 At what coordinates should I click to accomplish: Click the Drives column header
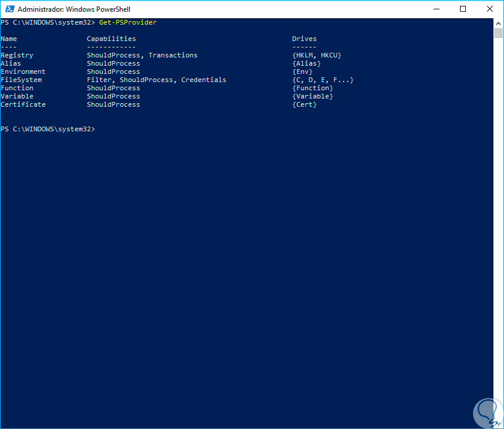[304, 39]
